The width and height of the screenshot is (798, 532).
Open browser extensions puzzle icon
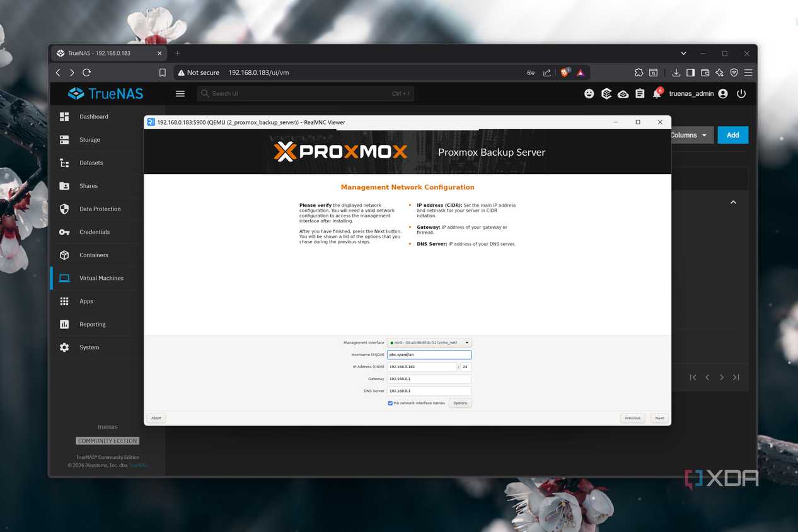639,72
